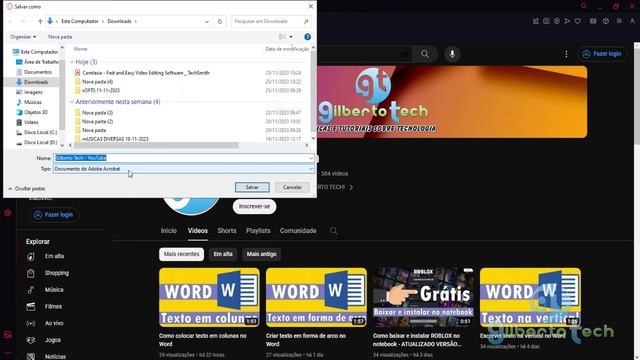
Task: Collapse the Hoje (3) file group
Action: [x=72, y=62]
